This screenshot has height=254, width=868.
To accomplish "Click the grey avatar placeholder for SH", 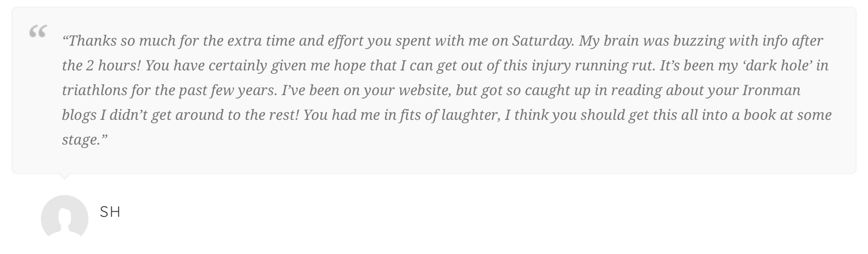I will point(65,218).
